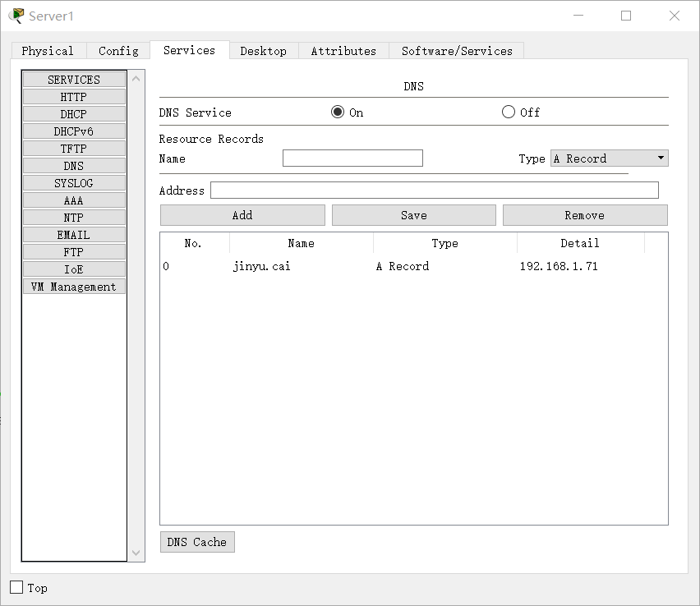Select the DHCP service
Viewport: 700px width, 606px height.
tap(73, 114)
